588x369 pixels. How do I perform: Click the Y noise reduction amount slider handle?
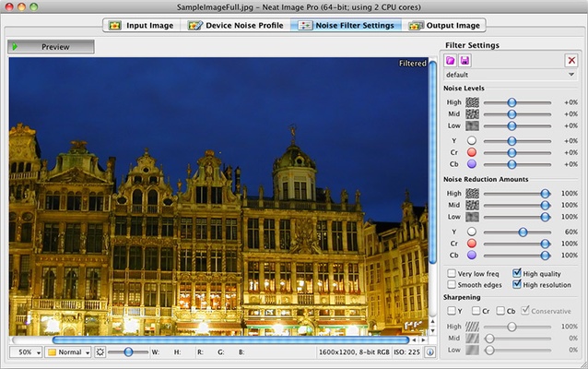(x=523, y=232)
